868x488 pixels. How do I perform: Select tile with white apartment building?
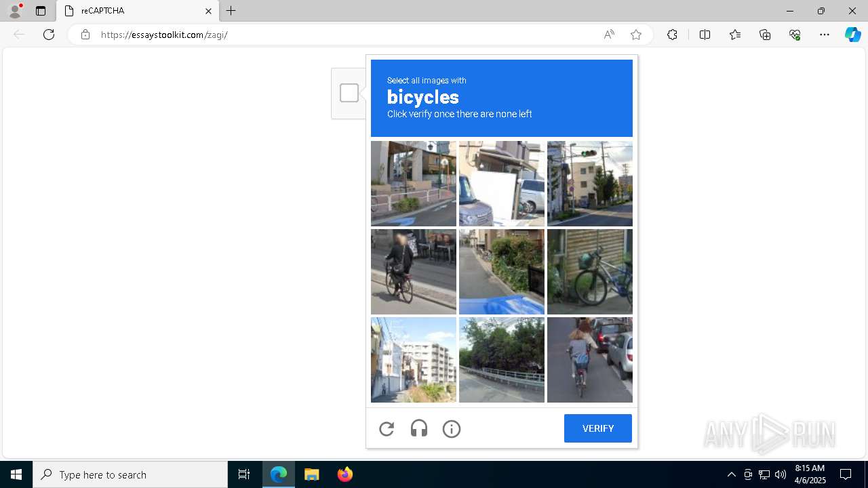coord(414,360)
